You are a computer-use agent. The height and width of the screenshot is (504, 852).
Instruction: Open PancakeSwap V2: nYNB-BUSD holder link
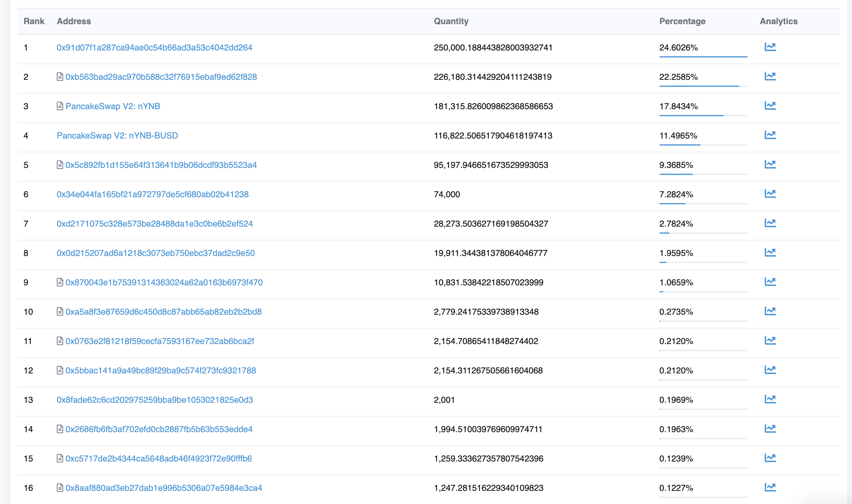117,135
